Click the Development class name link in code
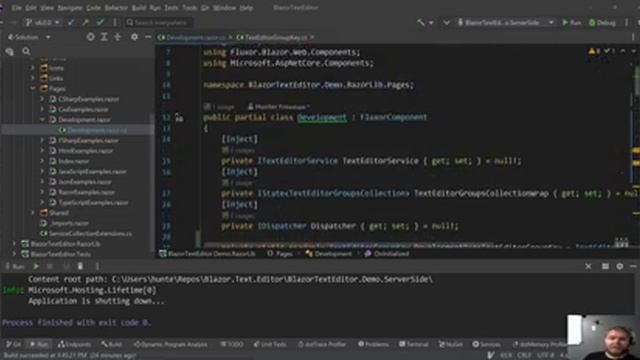640x360 pixels. (x=322, y=118)
